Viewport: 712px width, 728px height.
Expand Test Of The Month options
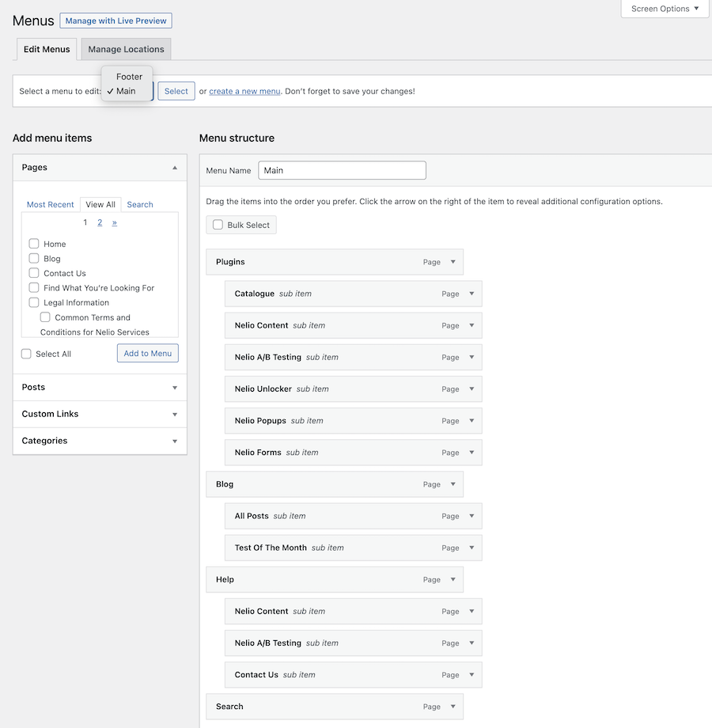(x=472, y=548)
